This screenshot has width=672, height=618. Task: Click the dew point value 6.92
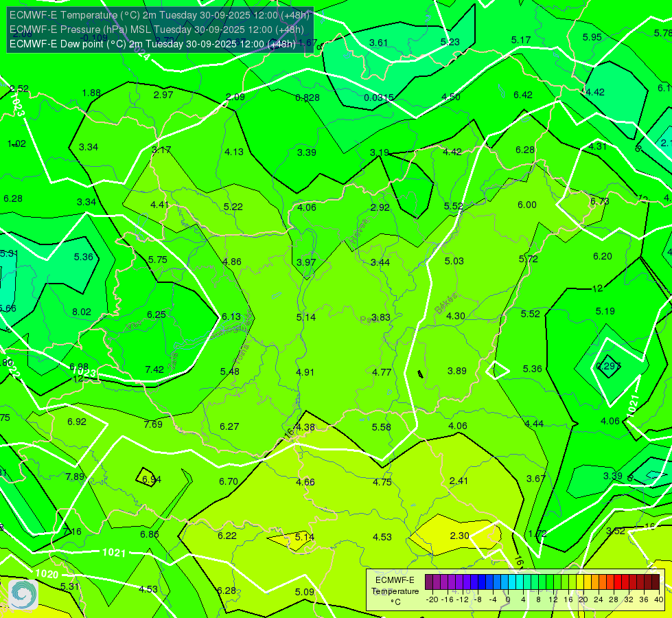[77, 422]
